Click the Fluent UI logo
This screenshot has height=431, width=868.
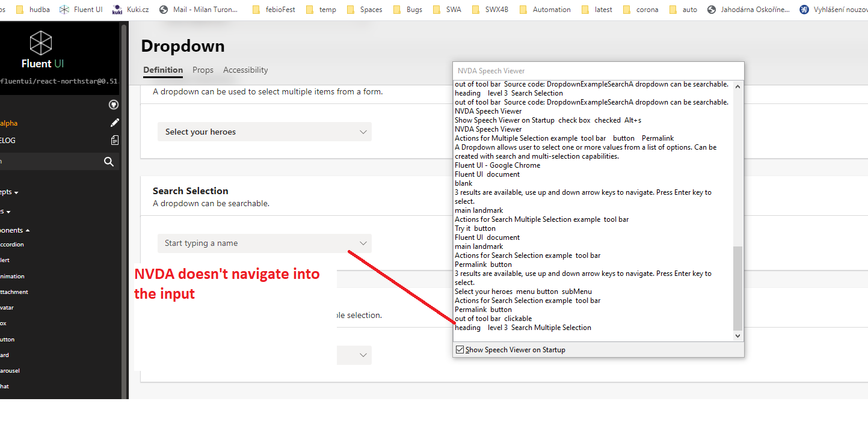tap(40, 42)
